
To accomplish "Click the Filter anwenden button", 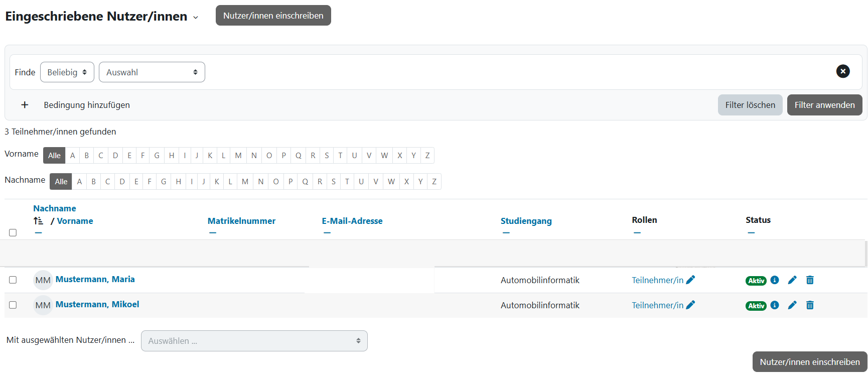I will click(x=824, y=105).
